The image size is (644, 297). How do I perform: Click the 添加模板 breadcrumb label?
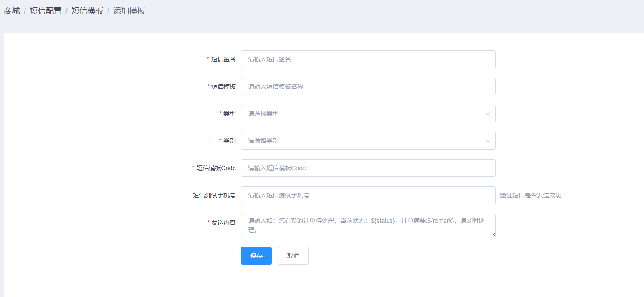[129, 11]
